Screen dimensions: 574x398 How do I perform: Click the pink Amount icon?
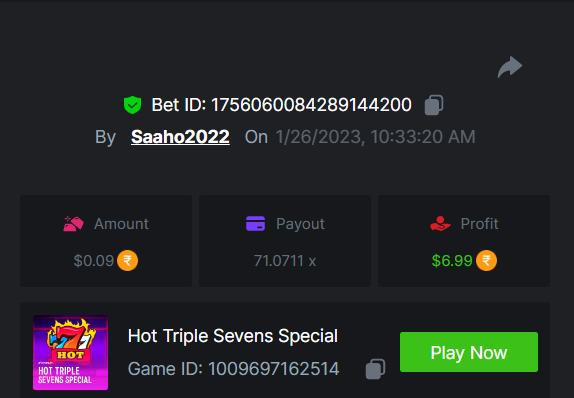[73, 224]
